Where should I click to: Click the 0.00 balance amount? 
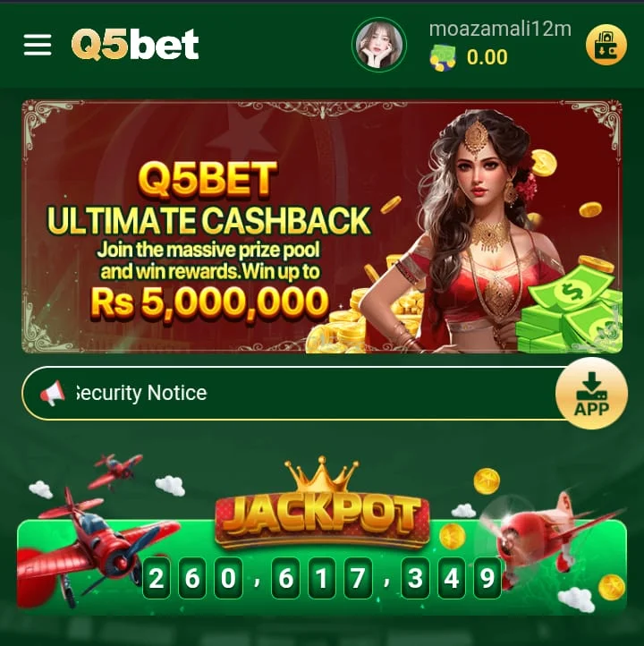click(487, 57)
